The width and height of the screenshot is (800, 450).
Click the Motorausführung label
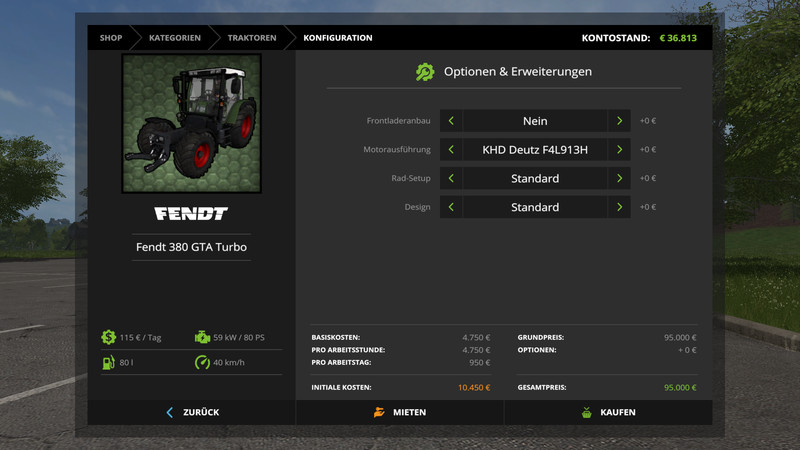pos(397,149)
